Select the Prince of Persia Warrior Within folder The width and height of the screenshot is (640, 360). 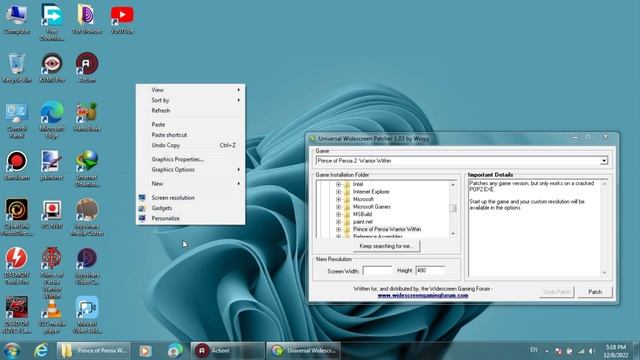click(387, 229)
